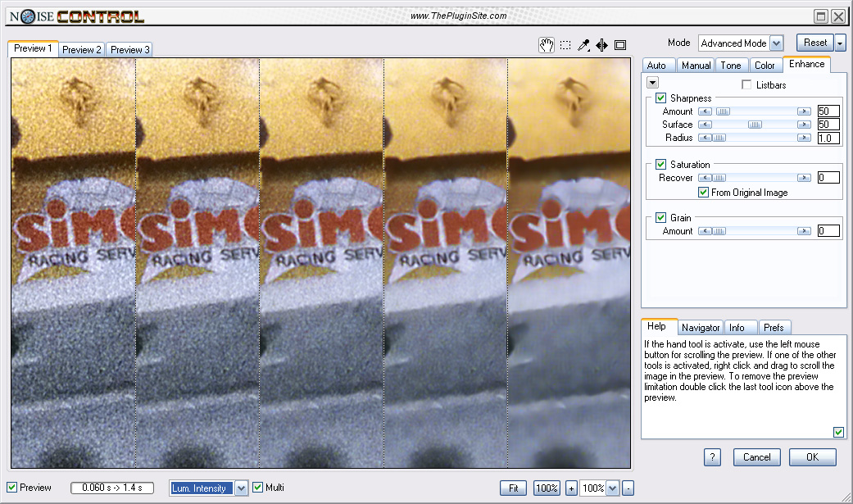This screenshot has width=853, height=504.
Task: Click right arrow of Sharpness Amount slider
Action: pyautogui.click(x=804, y=111)
